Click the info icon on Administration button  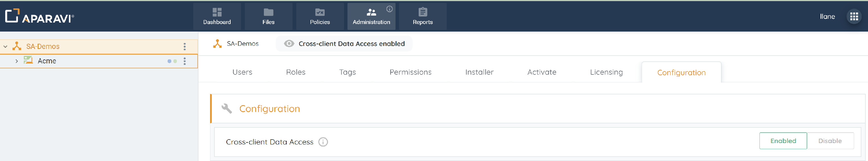389,9
